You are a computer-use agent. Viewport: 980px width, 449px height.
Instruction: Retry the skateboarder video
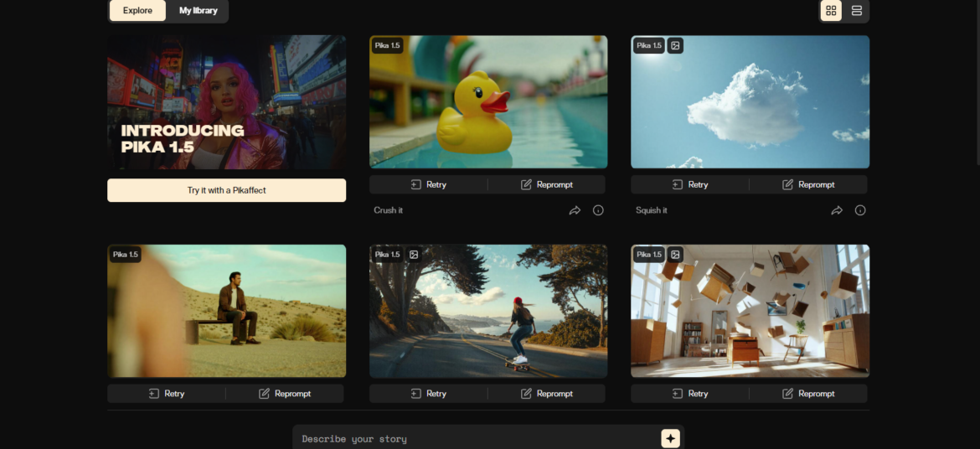428,394
